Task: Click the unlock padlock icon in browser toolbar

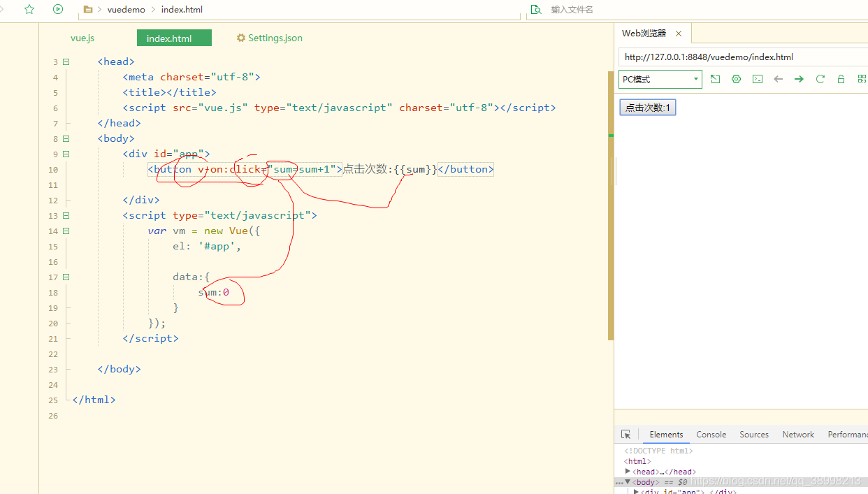Action: click(x=841, y=79)
